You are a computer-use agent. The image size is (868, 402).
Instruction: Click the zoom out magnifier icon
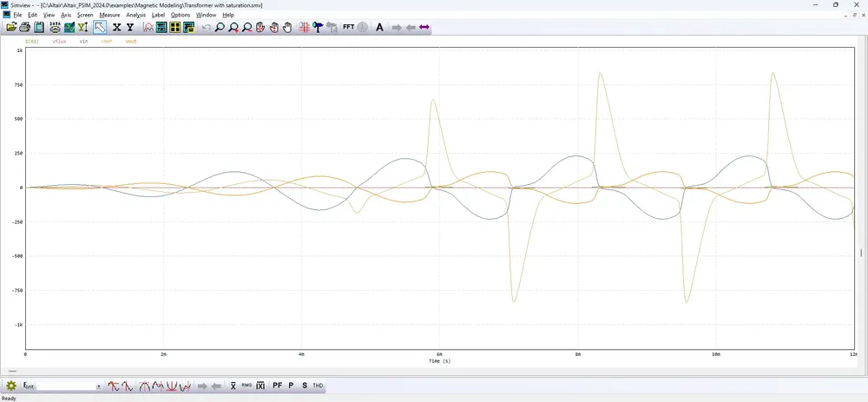pyautogui.click(x=247, y=27)
